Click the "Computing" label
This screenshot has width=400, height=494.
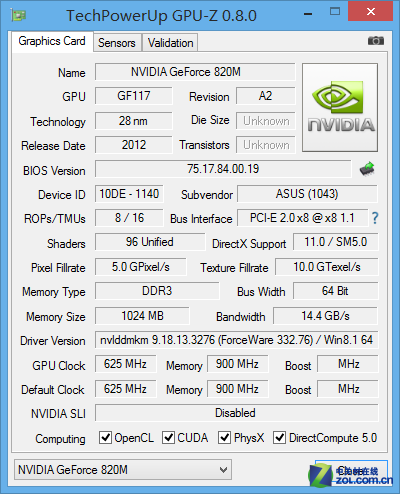pyautogui.click(x=60, y=439)
